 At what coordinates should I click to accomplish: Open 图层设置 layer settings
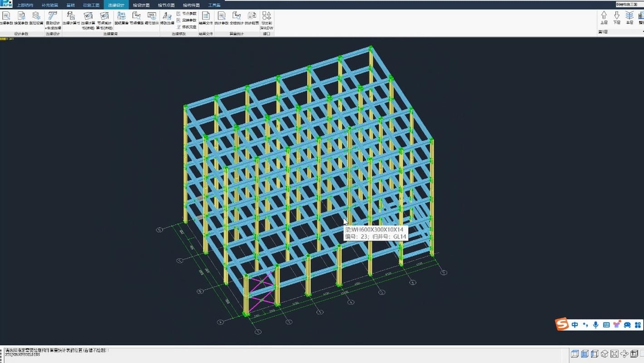click(x=36, y=18)
